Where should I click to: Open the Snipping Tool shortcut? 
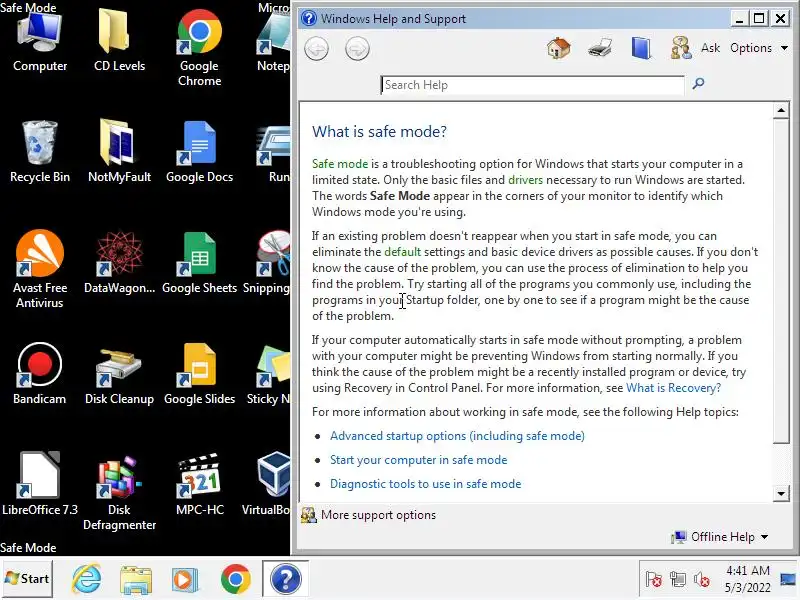pos(266,263)
